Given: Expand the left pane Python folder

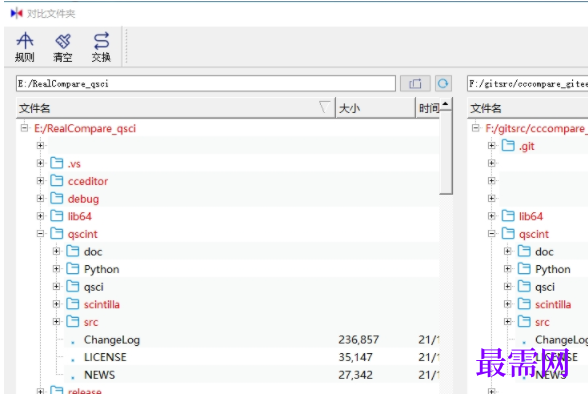Looking at the screenshot, I should point(57,269).
